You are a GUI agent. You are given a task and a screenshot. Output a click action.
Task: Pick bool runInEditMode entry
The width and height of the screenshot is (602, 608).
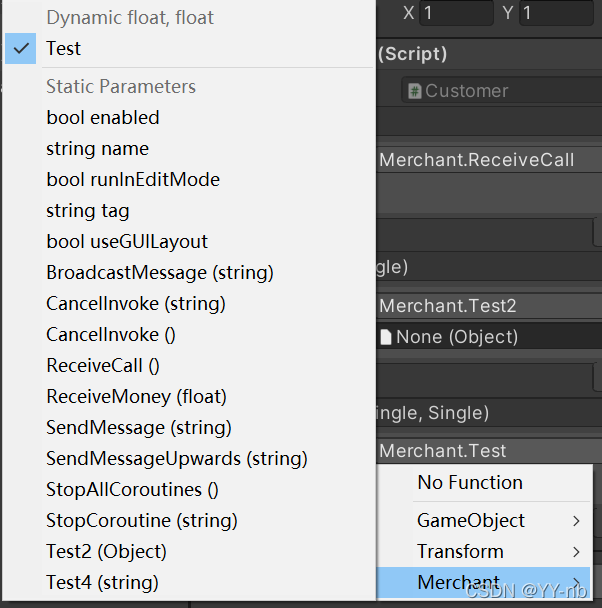(133, 179)
